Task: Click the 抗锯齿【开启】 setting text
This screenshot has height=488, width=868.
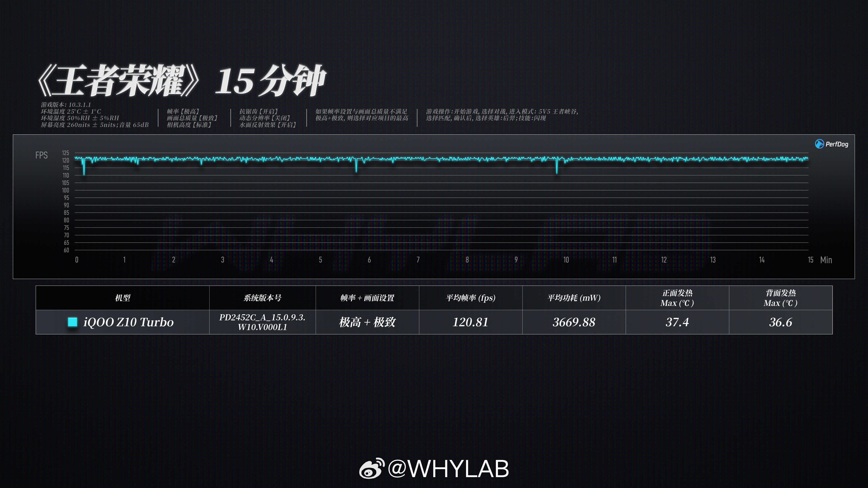Action: (258, 111)
